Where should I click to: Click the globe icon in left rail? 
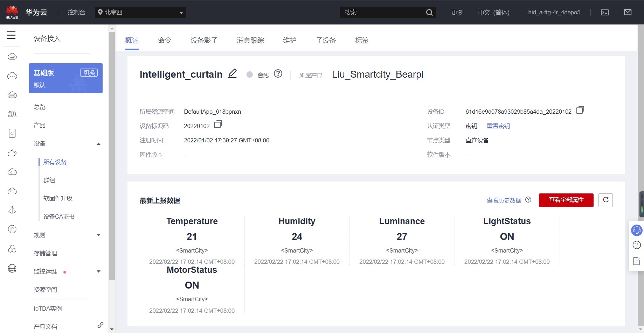coord(12,268)
